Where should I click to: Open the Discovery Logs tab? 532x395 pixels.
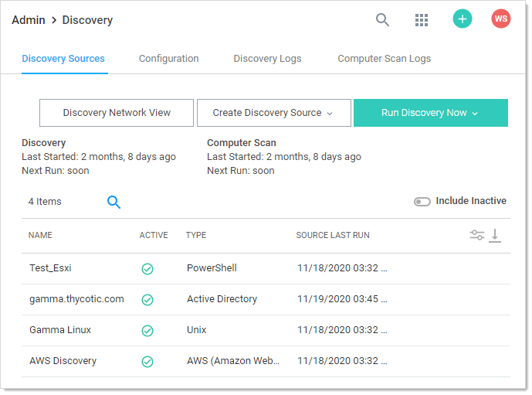click(x=267, y=59)
